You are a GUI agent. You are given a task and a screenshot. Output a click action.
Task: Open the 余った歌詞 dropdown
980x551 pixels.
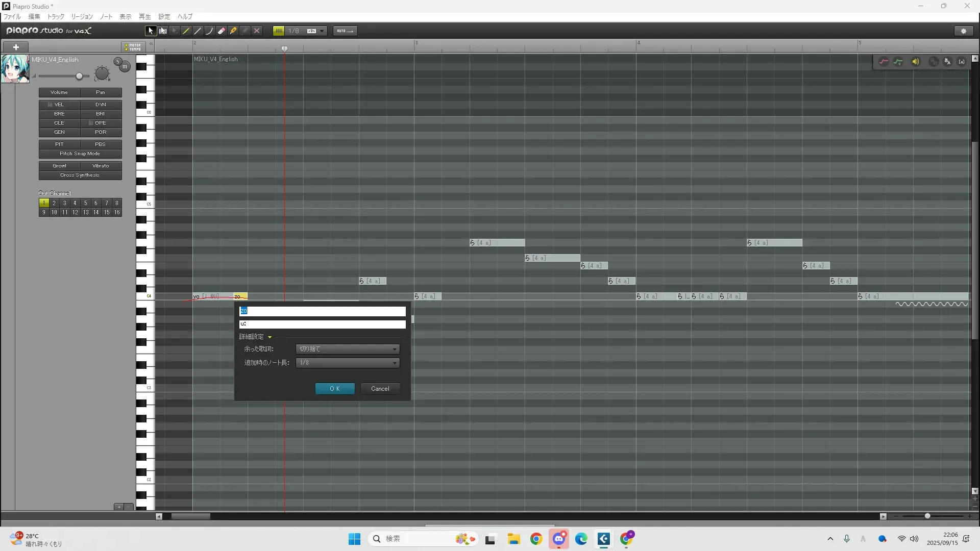(348, 349)
